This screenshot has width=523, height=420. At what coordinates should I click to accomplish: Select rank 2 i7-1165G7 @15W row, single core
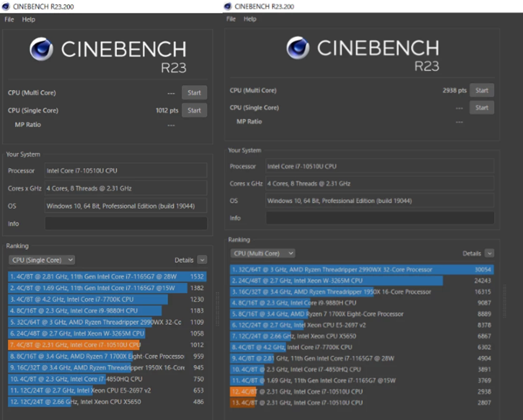107,288
